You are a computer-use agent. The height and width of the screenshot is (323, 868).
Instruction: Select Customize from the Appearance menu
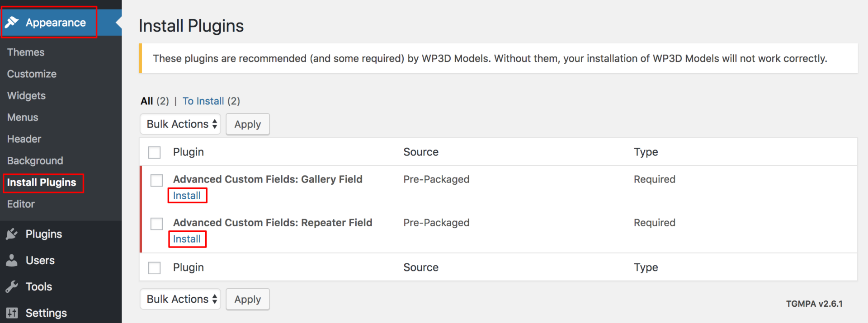pos(32,74)
